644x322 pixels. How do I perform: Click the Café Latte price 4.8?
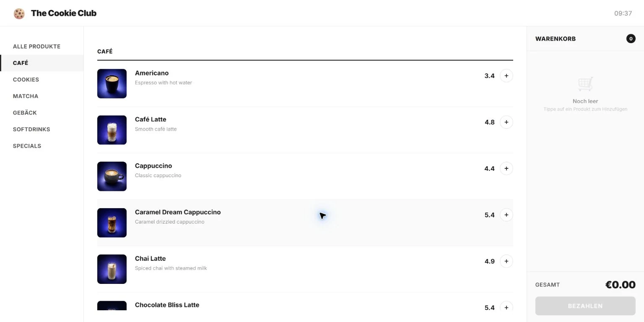(490, 122)
